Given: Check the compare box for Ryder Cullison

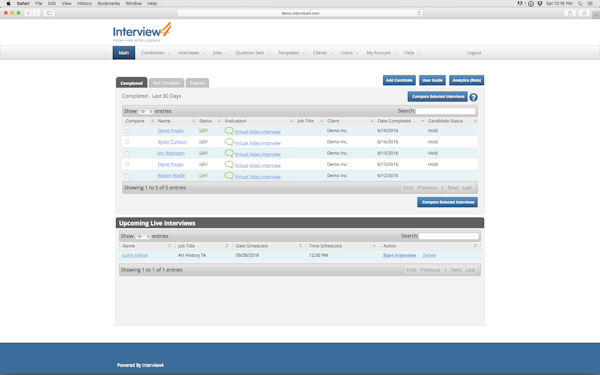Looking at the screenshot, I should click(127, 142).
